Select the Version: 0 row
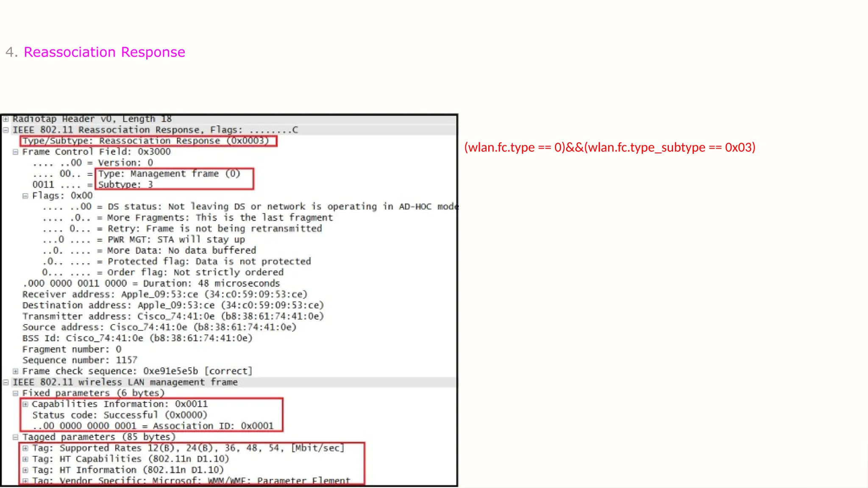 93,163
